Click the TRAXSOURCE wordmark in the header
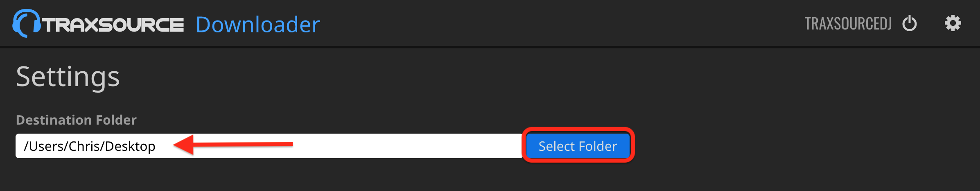980x191 pixels. [x=114, y=25]
